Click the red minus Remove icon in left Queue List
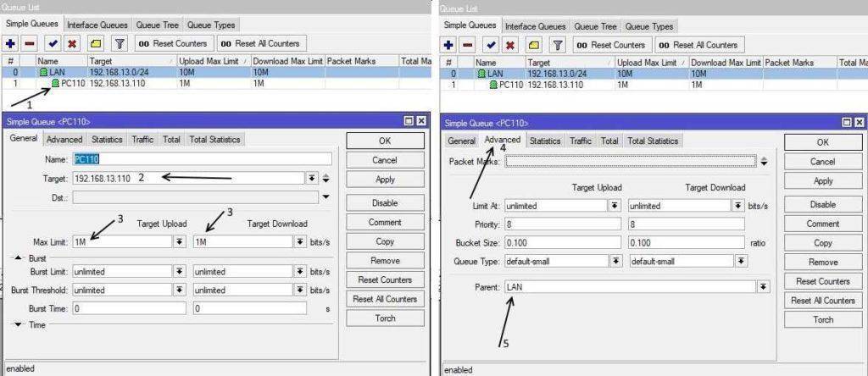Viewport: 868px width, 376px height. [30, 43]
